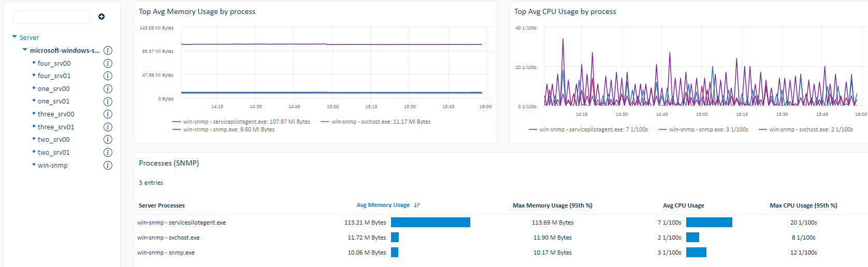This screenshot has height=267, width=868.
Task: Click the sort icon on Avg Memory Usage
Action: [x=417, y=205]
